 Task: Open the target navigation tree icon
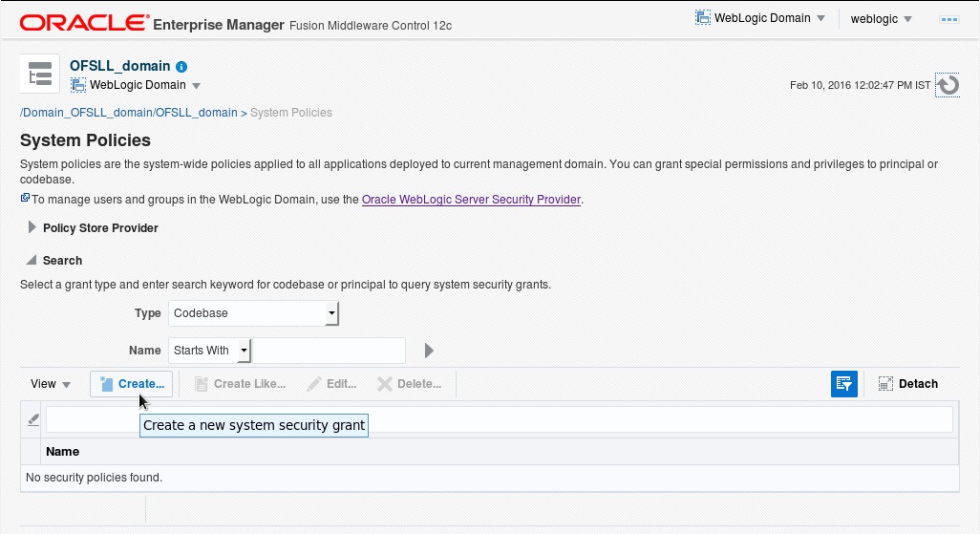tap(40, 74)
